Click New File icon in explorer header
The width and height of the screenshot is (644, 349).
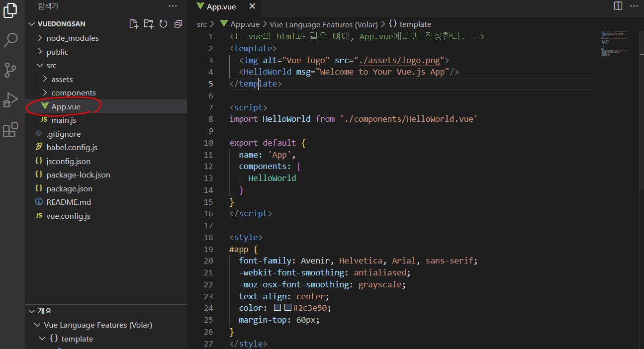133,23
